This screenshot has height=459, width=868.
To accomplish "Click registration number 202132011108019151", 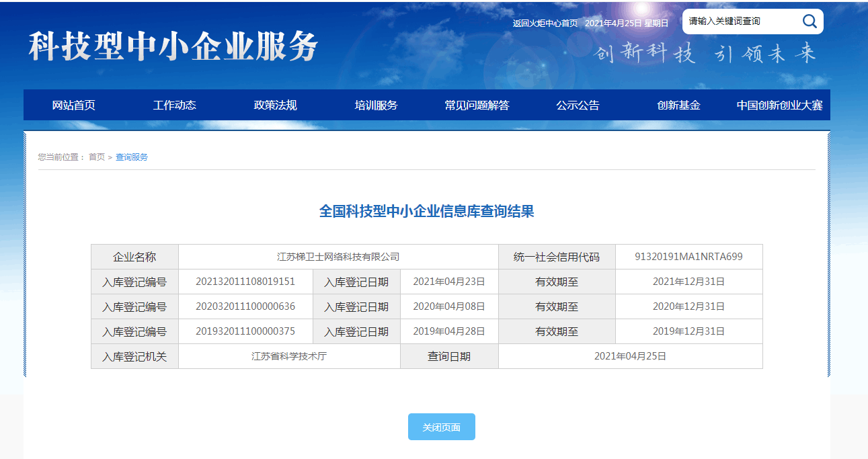I will click(x=245, y=282).
